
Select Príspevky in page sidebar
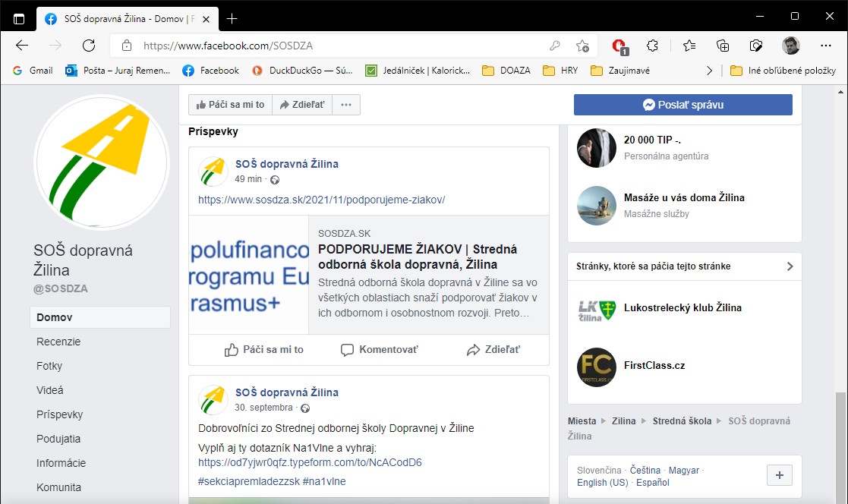59,414
